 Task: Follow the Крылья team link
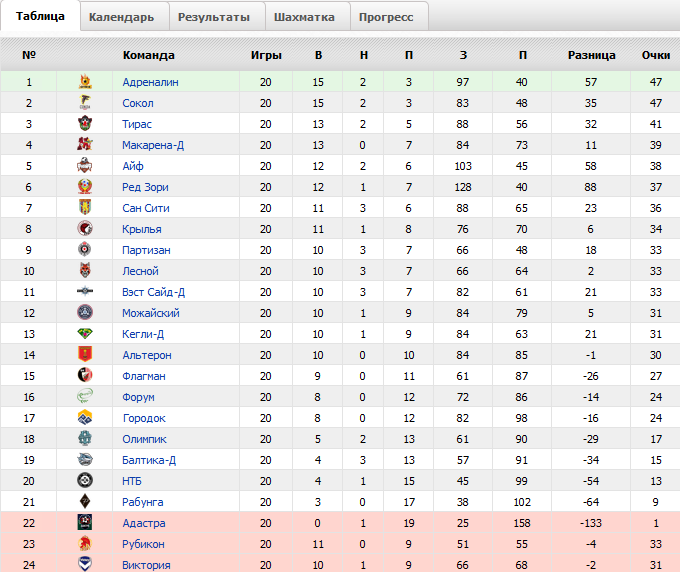pyautogui.click(x=142, y=229)
